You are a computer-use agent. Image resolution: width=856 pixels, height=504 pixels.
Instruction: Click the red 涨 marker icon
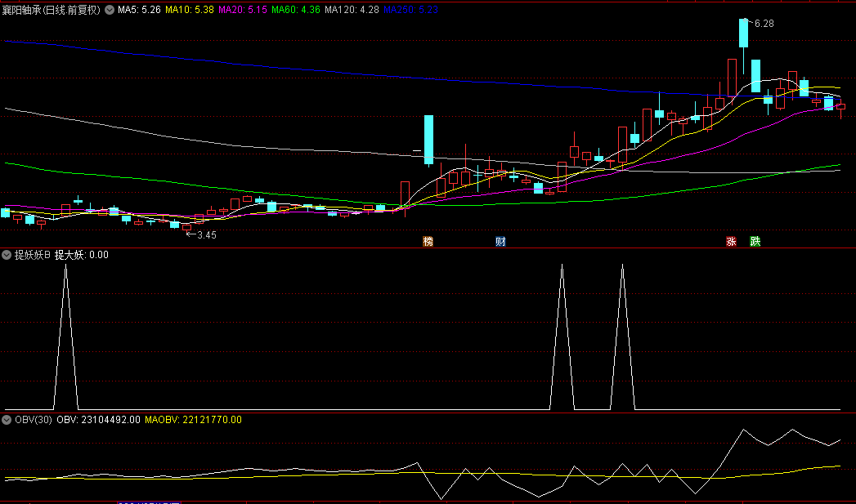tap(731, 241)
